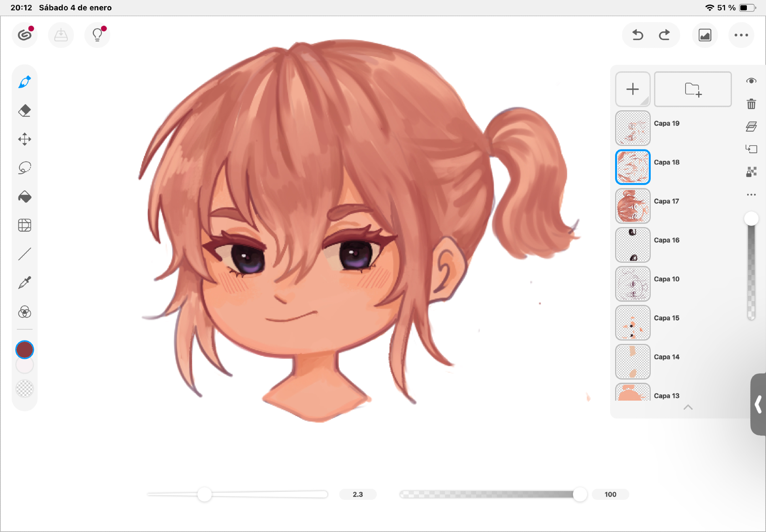Select the transparent color swatch

click(25, 388)
